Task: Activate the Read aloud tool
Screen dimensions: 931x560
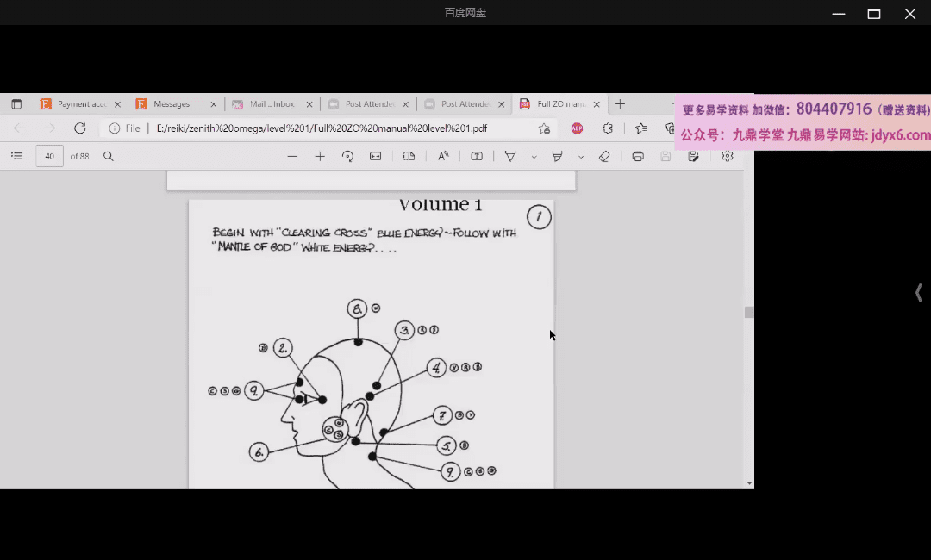Action: [443, 156]
